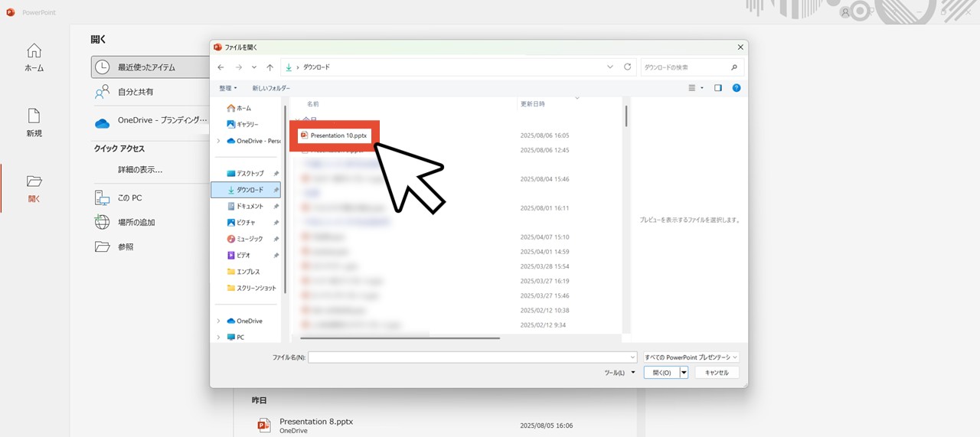Select the file dated 2025/02/12 9:34

[456, 324]
